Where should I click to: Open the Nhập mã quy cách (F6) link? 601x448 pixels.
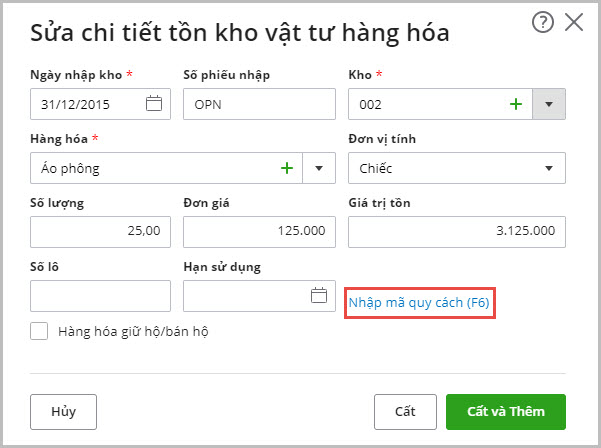coord(420,302)
